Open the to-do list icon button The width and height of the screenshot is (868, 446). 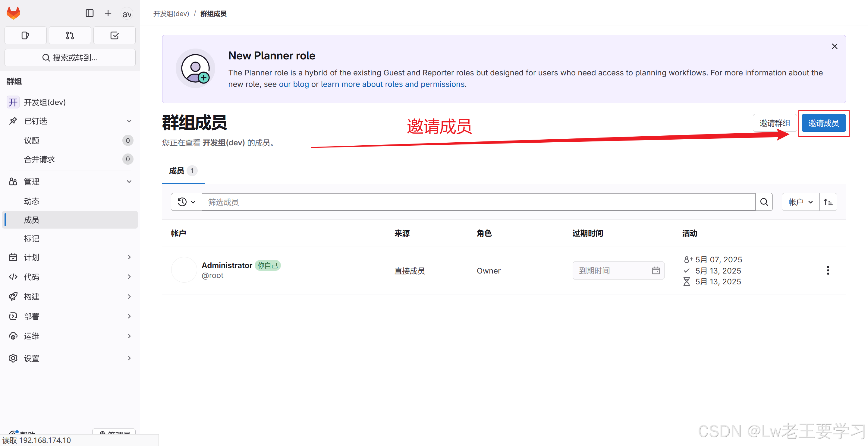click(x=114, y=35)
